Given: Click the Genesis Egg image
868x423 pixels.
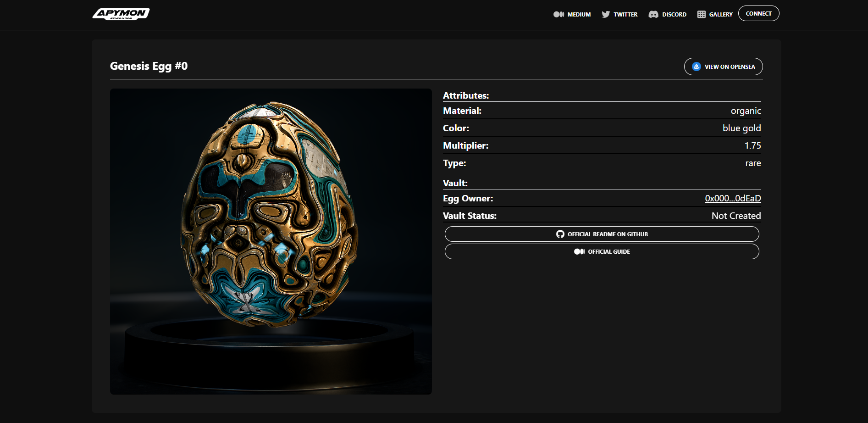Looking at the screenshot, I should [x=270, y=241].
